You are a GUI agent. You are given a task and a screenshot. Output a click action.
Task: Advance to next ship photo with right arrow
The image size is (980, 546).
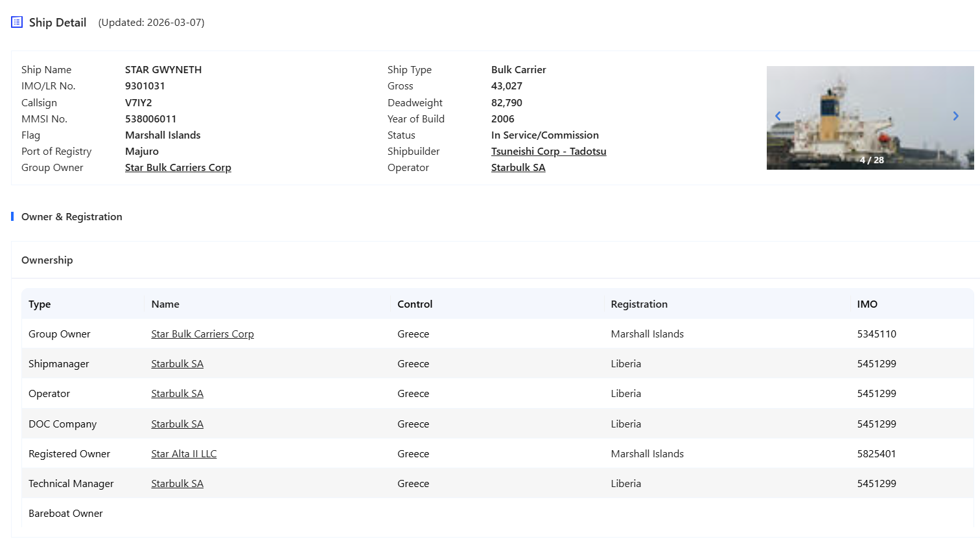(x=955, y=116)
